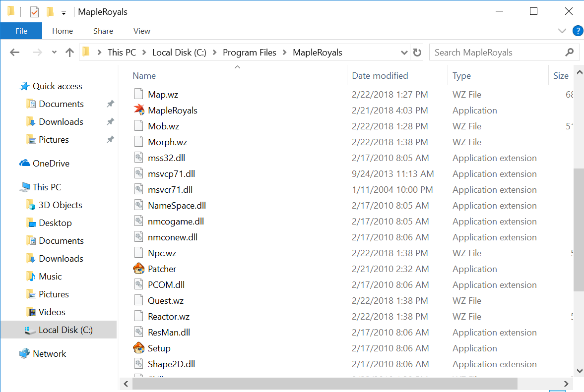
Task: Click the Help question mark icon
Action: point(578,31)
